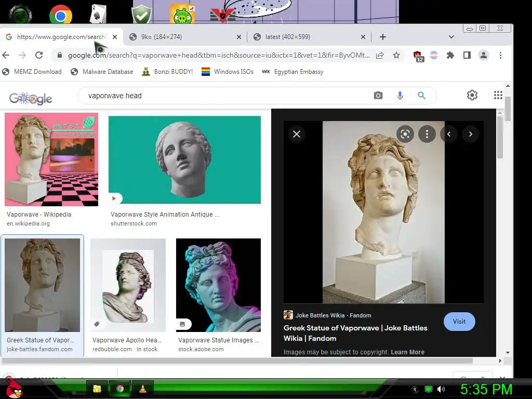Open Egyptian Embassy bookmark
This screenshot has height=399, width=532.
pos(293,72)
